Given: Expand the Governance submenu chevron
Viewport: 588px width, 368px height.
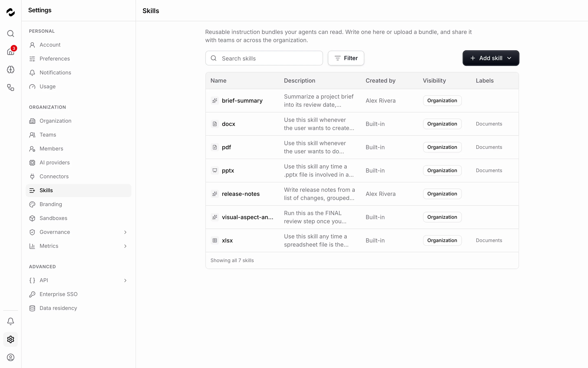Looking at the screenshot, I should click(125, 232).
